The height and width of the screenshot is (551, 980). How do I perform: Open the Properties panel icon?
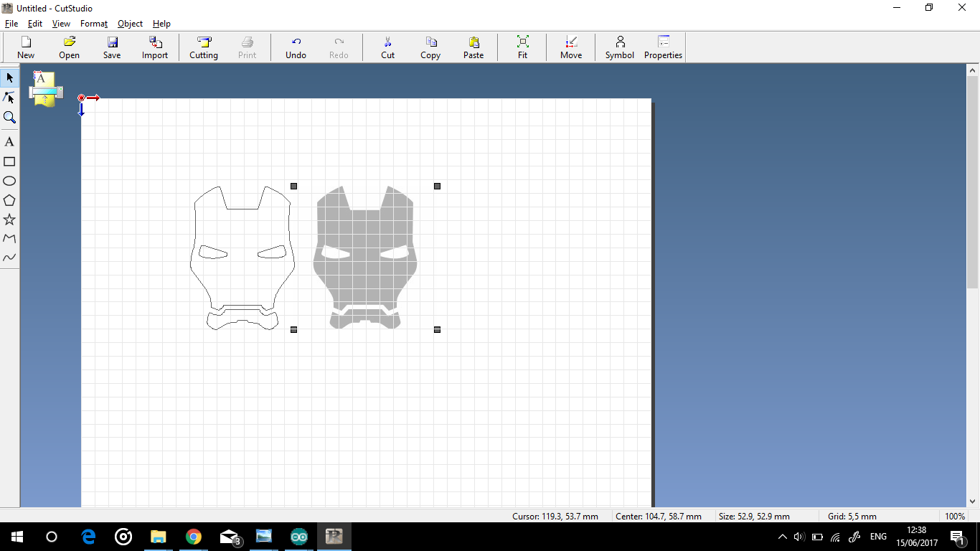(663, 47)
